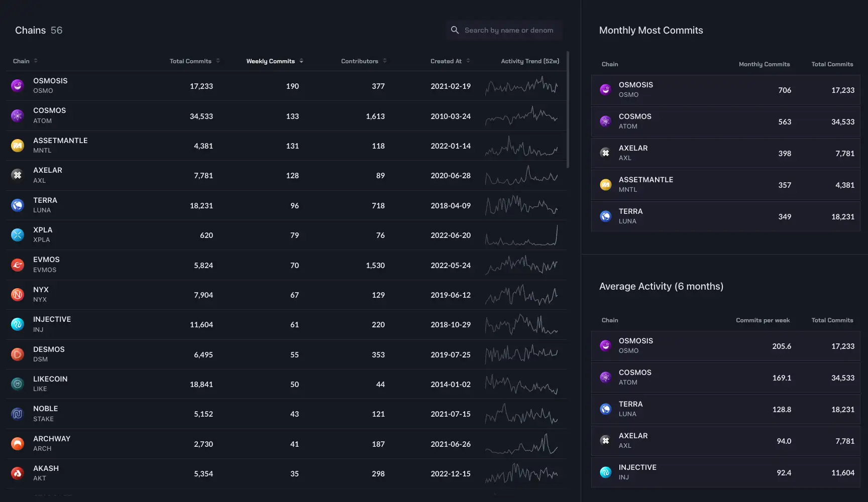The width and height of the screenshot is (868, 502).
Task: Click the Akash red logo icon
Action: 18,473
